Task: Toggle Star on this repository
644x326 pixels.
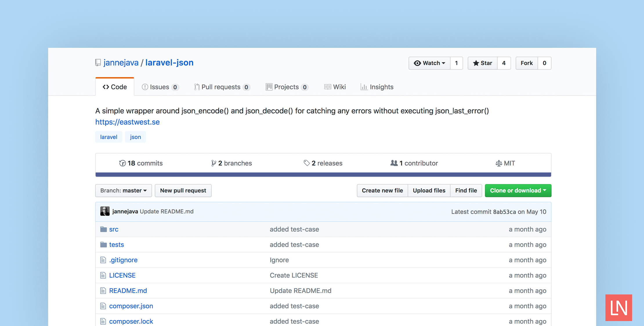Action: point(484,63)
